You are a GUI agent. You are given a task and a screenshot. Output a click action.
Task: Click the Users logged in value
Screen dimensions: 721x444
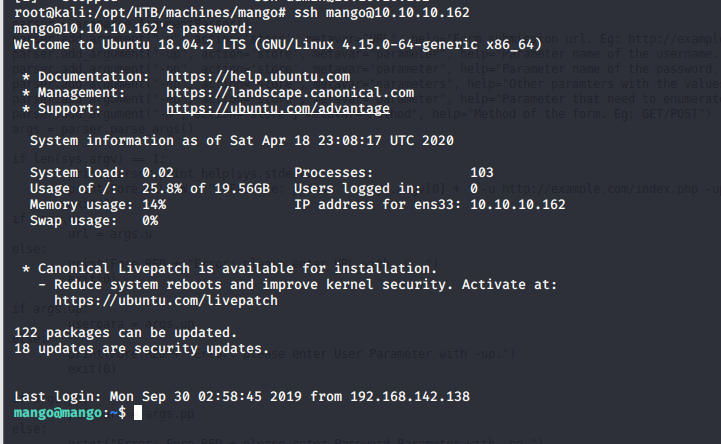(473, 188)
